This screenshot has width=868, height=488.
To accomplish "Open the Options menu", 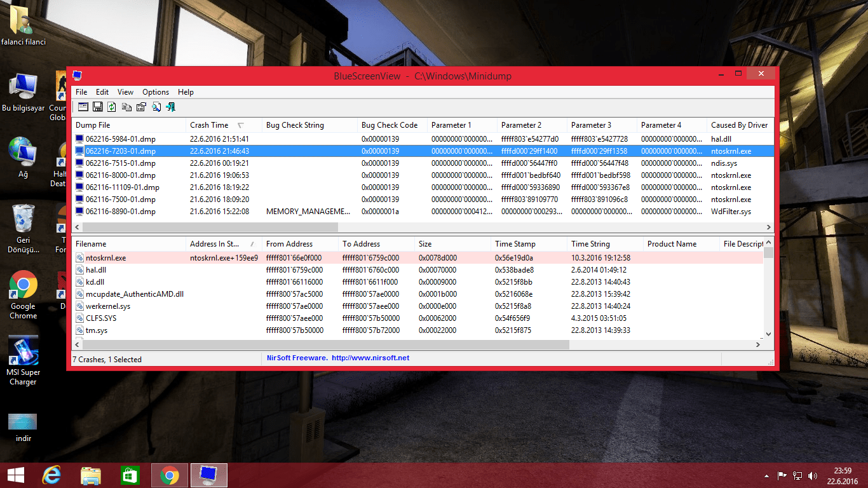I will (156, 92).
